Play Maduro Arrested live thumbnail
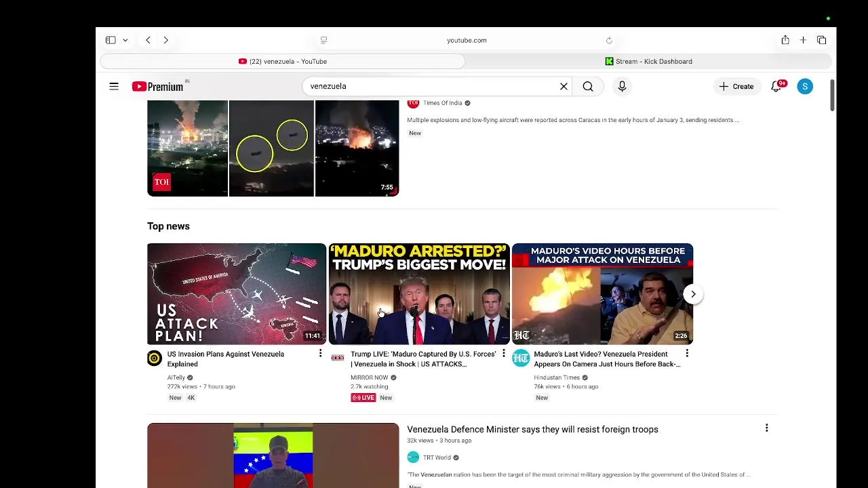This screenshot has width=868, height=488. click(x=419, y=294)
